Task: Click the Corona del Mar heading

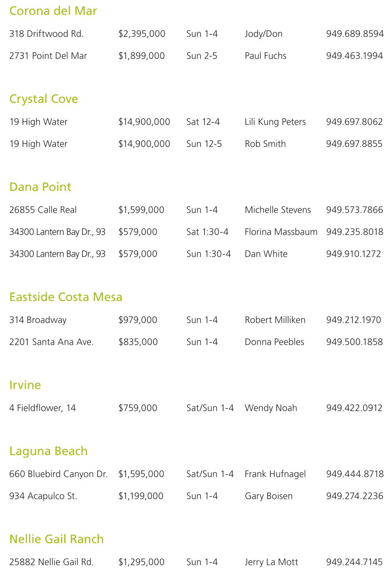Action: click(x=53, y=11)
